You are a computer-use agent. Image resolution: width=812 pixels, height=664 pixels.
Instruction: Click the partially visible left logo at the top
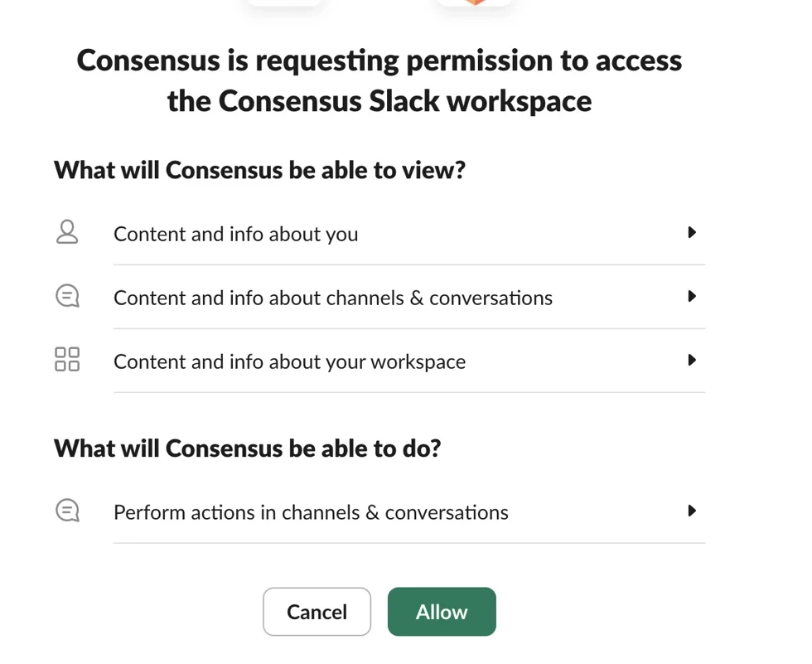click(284, 2)
